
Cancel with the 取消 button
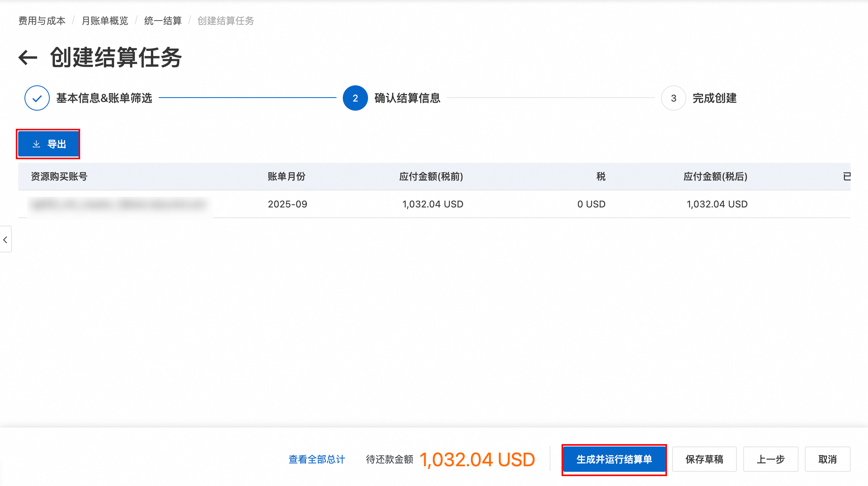coord(827,459)
